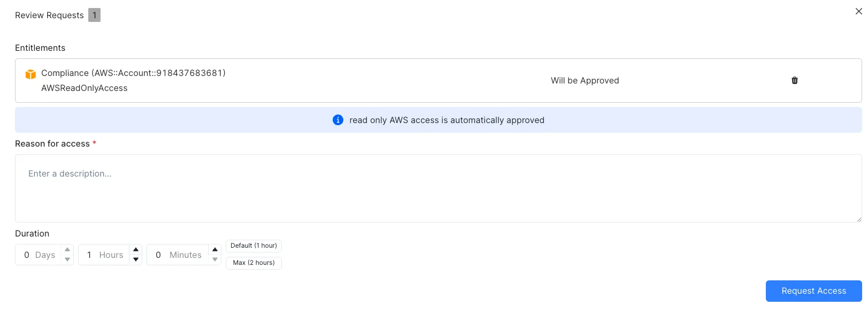The image size is (868, 313).
Task: Decrease the Days duration value
Action: point(67,259)
